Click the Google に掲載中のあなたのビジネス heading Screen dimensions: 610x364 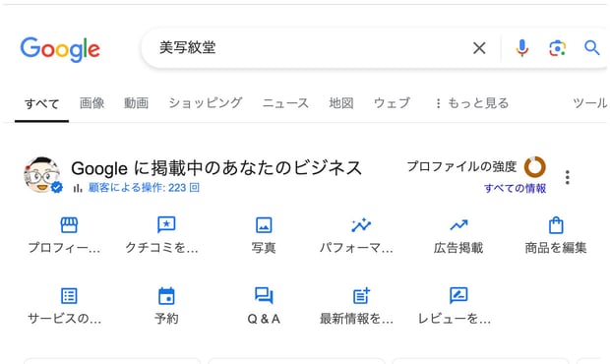tap(216, 168)
